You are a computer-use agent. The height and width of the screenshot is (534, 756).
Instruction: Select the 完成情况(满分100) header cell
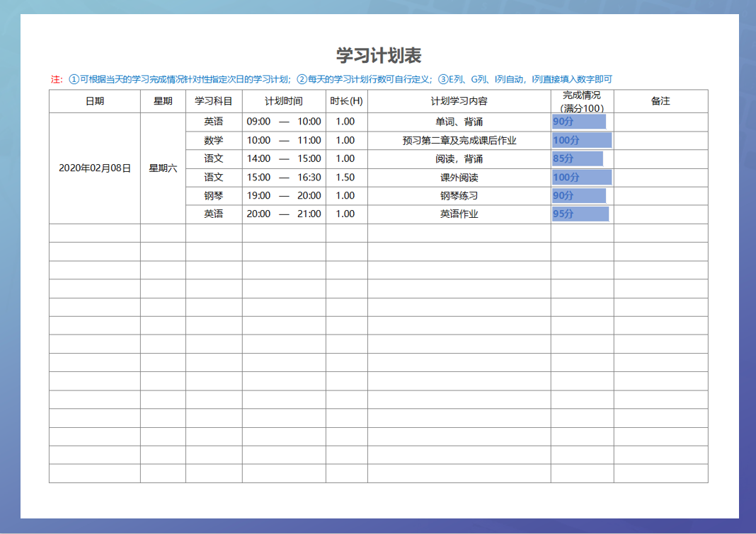[580, 101]
